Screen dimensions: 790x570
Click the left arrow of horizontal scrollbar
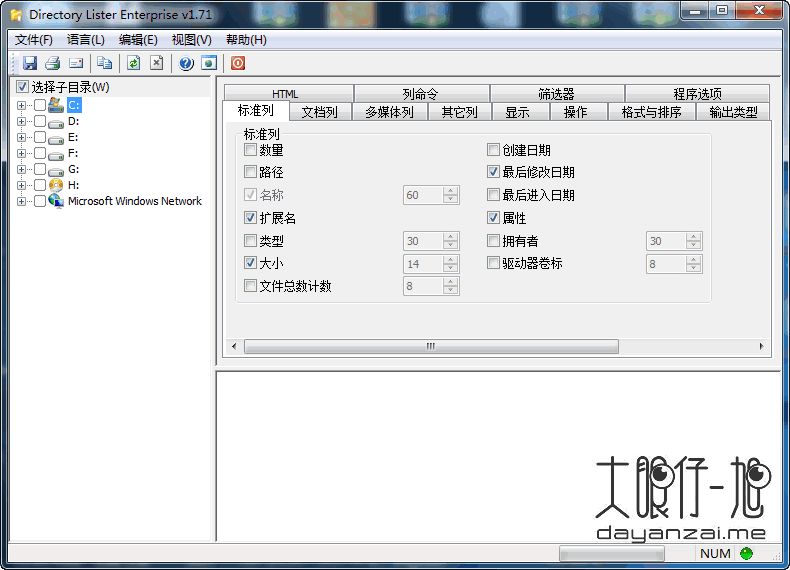pos(234,346)
